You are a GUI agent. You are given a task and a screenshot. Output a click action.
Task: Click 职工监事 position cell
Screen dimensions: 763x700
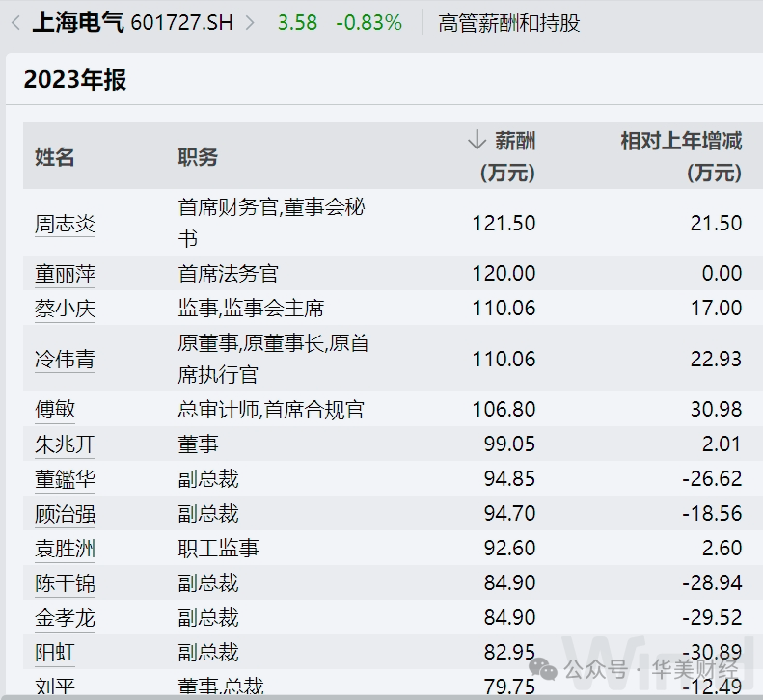[x=218, y=549]
